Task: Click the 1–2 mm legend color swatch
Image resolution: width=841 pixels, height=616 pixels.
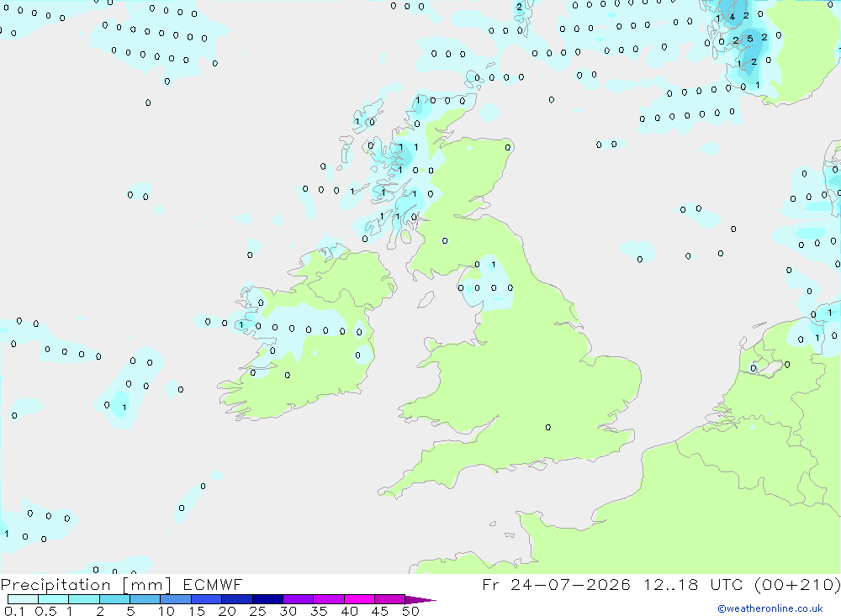Action: (x=84, y=599)
